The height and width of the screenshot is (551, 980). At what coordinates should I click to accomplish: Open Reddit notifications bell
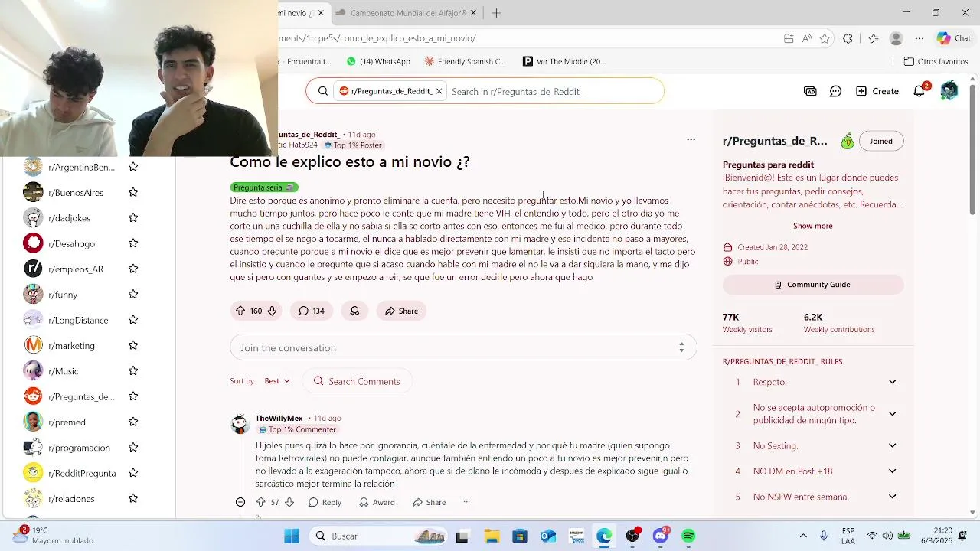tap(920, 91)
